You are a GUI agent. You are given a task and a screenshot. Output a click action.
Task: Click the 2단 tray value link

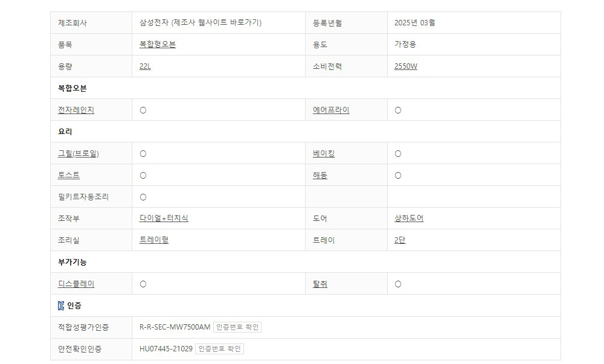point(400,240)
